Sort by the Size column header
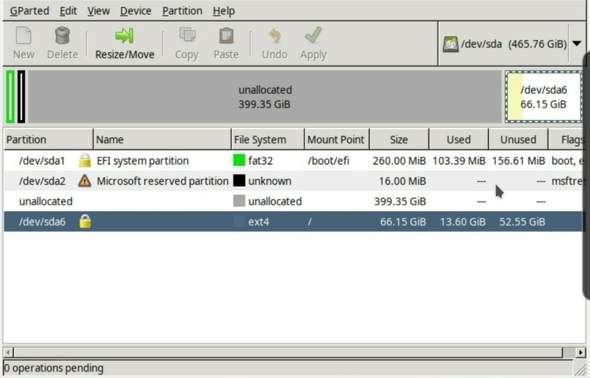This screenshot has height=378, width=590. coord(399,140)
